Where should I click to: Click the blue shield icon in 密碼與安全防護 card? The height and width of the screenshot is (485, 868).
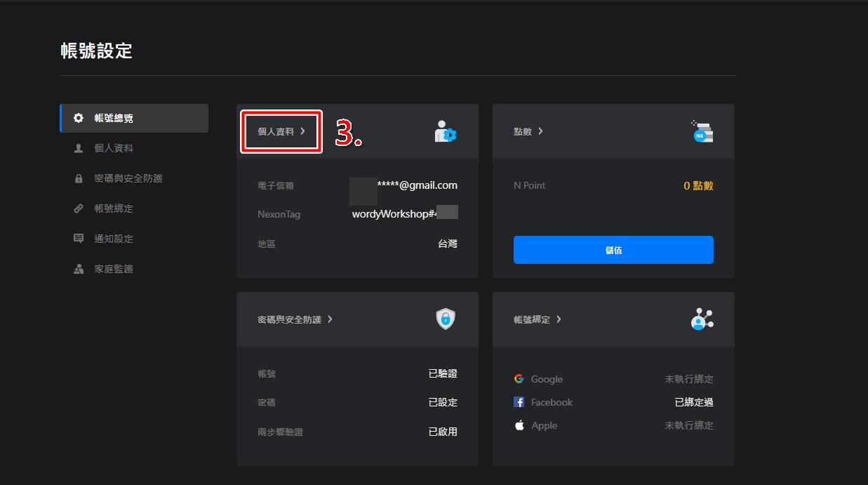(447, 319)
